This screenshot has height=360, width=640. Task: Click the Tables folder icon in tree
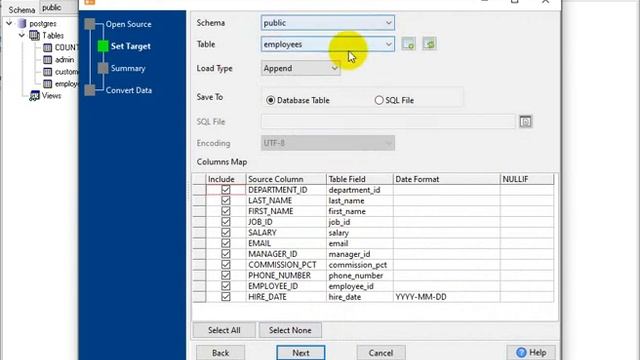(35, 36)
